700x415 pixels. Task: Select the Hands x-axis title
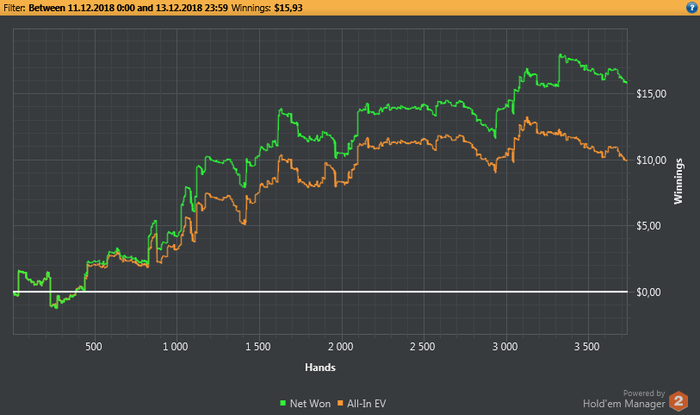(320, 367)
